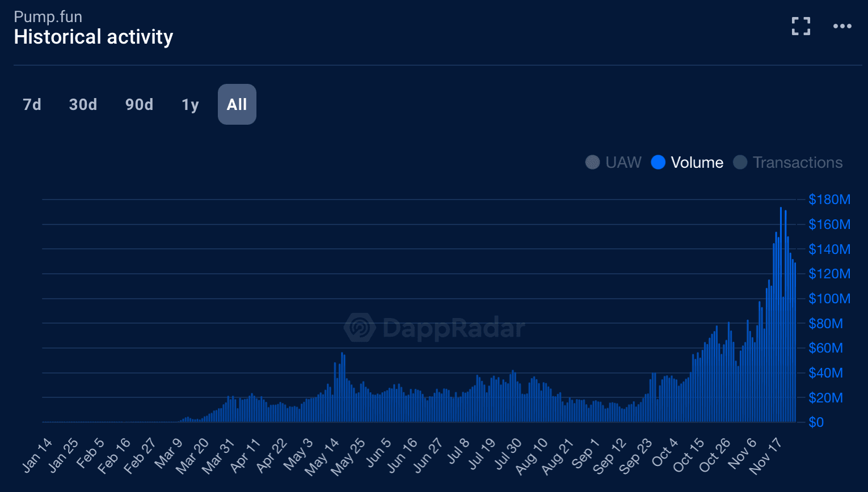The height and width of the screenshot is (492, 868).
Task: Click the $160M y-axis label
Action: pyautogui.click(x=829, y=224)
